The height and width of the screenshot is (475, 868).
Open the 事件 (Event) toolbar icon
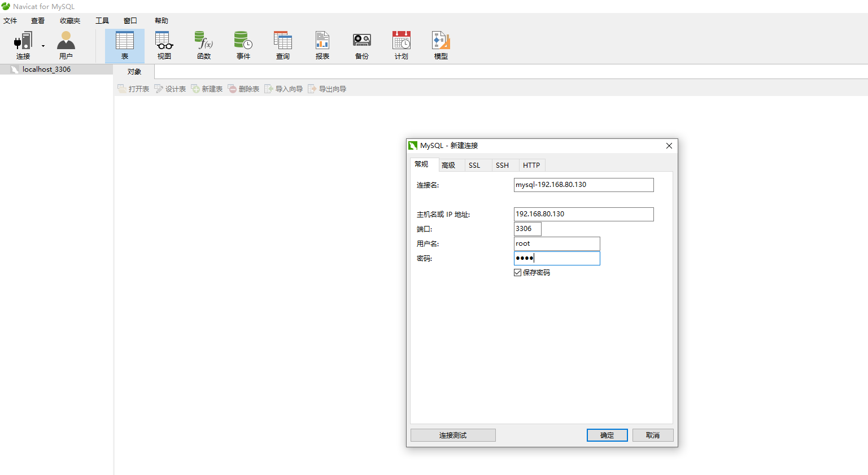click(x=243, y=46)
